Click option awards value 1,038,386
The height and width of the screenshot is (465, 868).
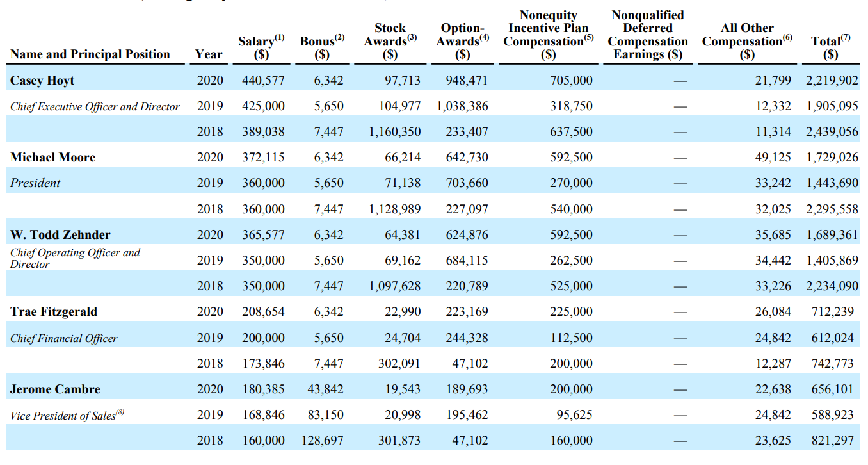click(x=462, y=106)
